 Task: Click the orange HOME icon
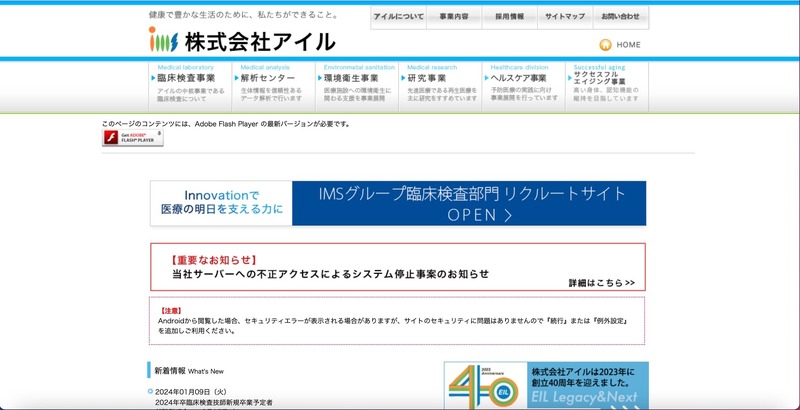pos(605,45)
